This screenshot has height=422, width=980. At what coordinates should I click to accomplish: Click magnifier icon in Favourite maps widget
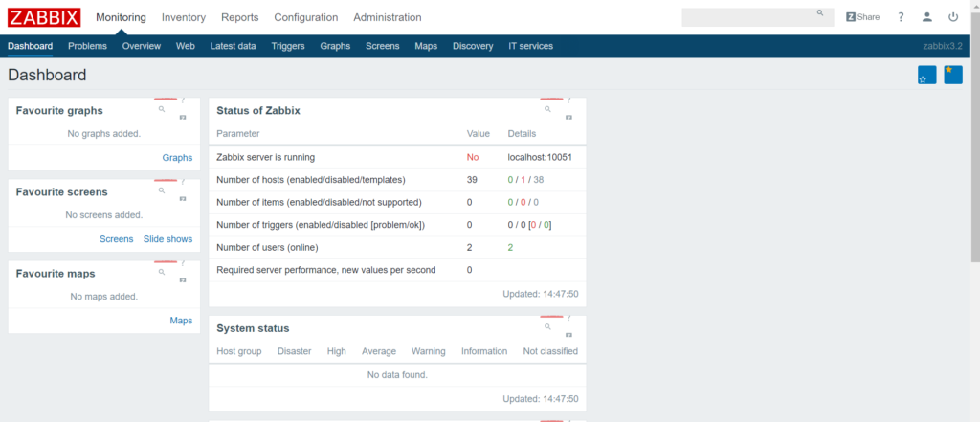click(x=161, y=272)
